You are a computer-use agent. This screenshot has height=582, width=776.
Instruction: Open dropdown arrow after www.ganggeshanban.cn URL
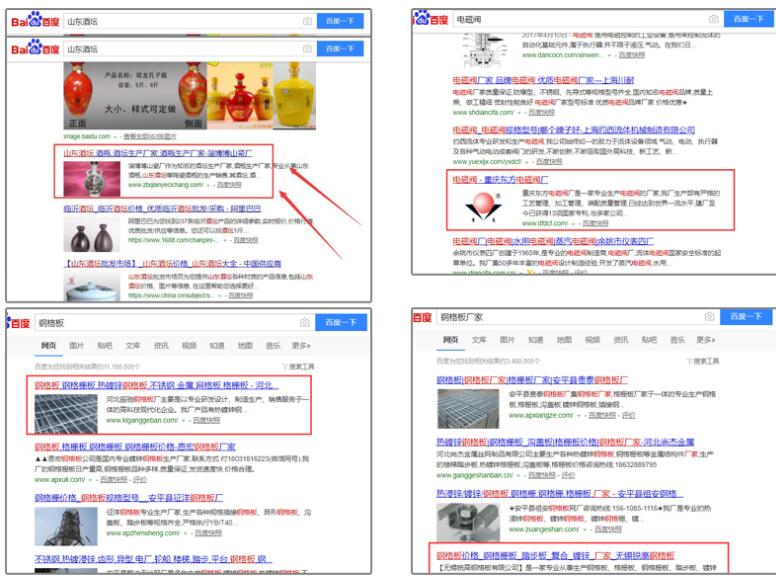[518, 476]
